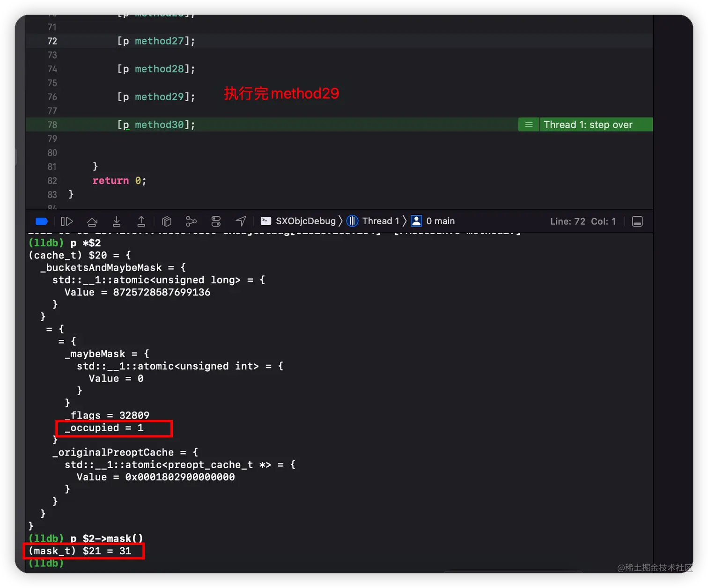The height and width of the screenshot is (588, 708).
Task: Select SXObjcDebug process in debug jump bar
Action: 298,221
